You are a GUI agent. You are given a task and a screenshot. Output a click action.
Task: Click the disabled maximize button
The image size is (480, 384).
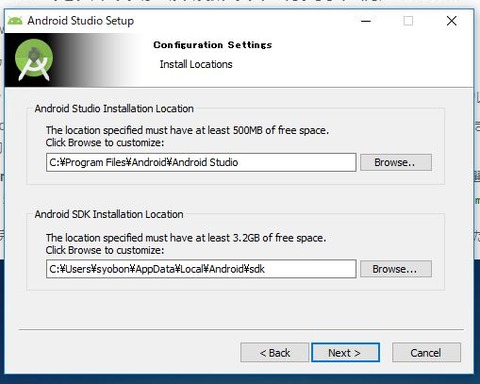click(408, 21)
